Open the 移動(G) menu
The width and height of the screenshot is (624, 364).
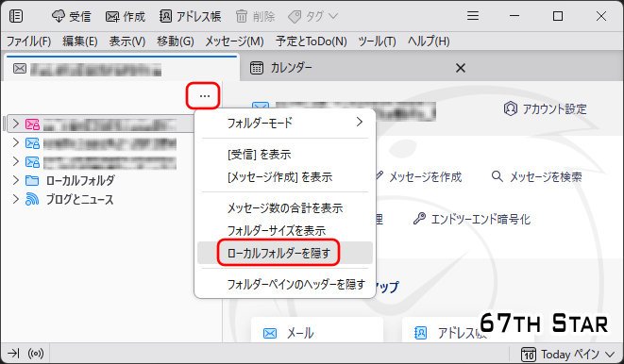pyautogui.click(x=175, y=41)
